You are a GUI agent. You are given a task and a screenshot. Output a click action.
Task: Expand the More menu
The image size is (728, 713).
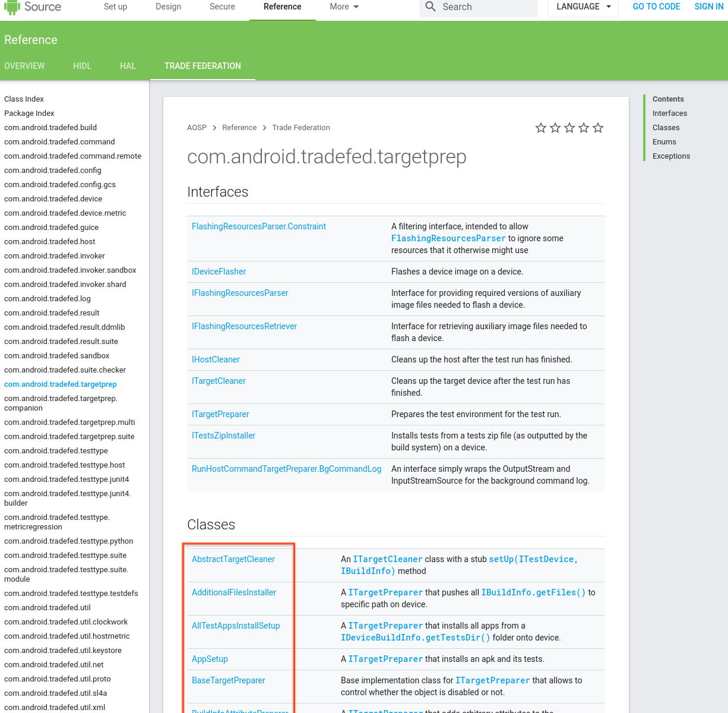tap(344, 7)
